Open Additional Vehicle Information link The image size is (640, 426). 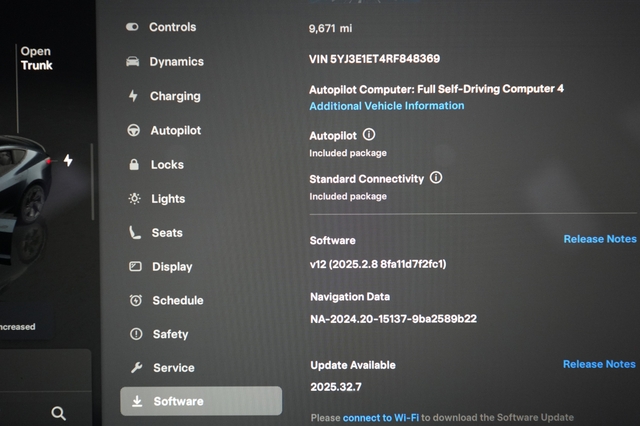(x=387, y=106)
